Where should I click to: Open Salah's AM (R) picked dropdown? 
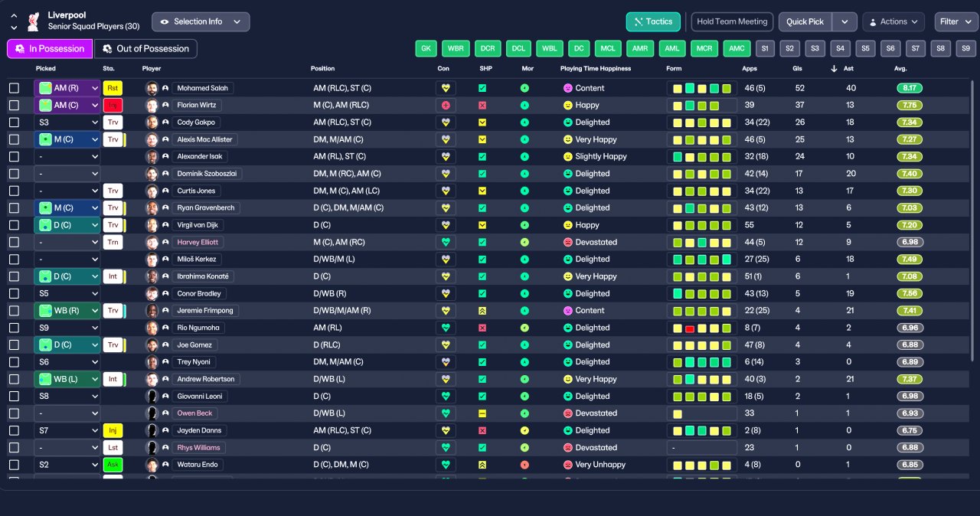(67, 88)
